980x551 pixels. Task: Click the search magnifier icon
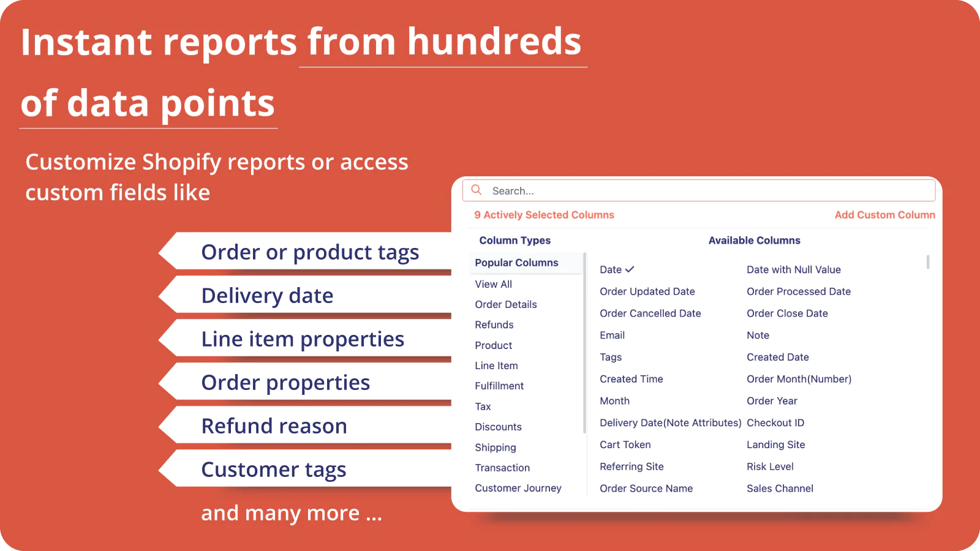click(477, 190)
